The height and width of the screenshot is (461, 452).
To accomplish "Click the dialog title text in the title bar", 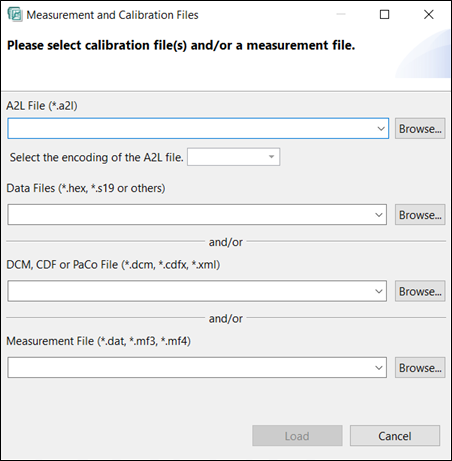I will (112, 15).
